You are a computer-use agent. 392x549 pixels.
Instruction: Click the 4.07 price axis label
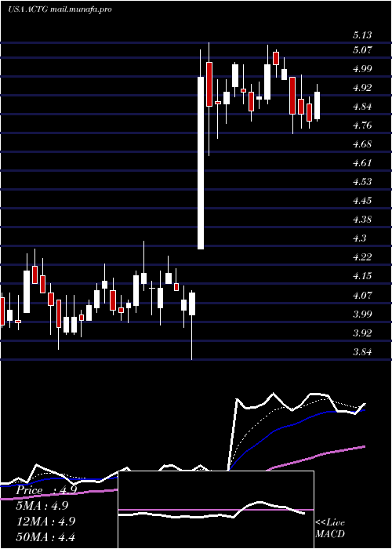pos(362,295)
